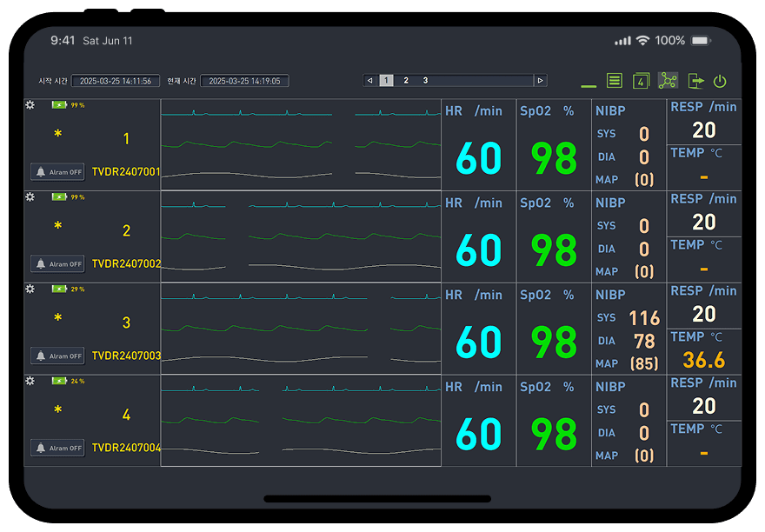Toggle Alarm OFF for TVDR2407004
Image resolution: width=765 pixels, height=532 pixels.
(x=57, y=448)
